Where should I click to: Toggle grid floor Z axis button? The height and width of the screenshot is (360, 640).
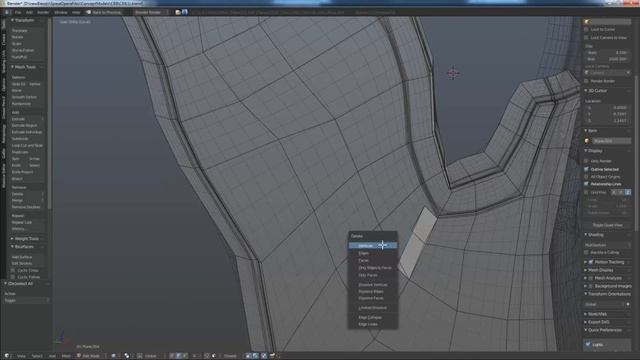click(628, 192)
